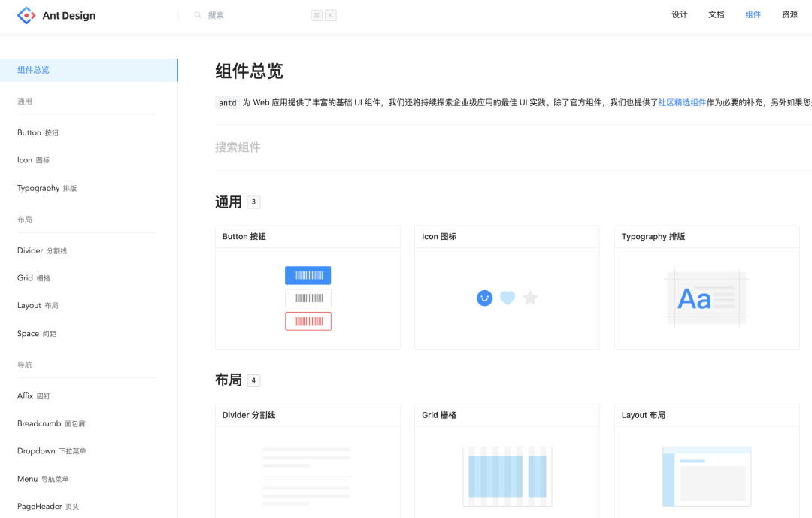Click the white default button illustration
812x518 pixels.
point(308,298)
